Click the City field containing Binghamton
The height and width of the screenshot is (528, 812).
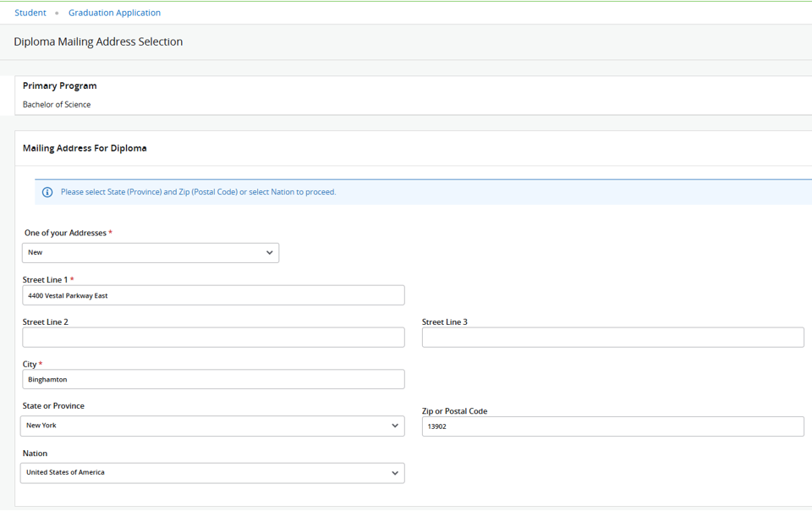[x=213, y=379]
